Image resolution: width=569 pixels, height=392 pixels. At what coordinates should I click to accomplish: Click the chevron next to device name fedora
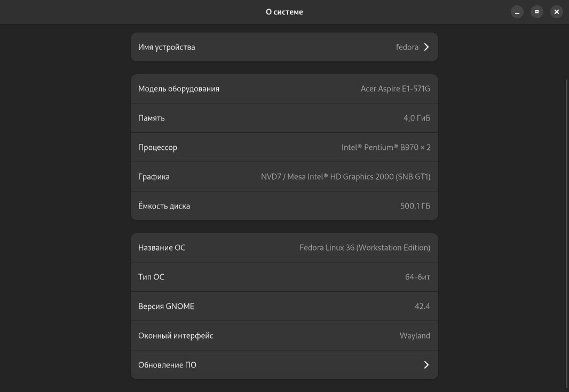426,47
